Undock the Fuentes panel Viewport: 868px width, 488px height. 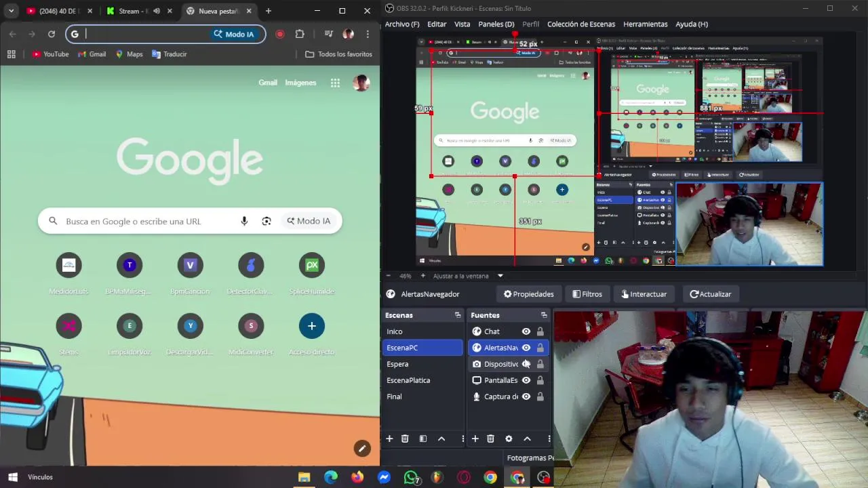pos(544,315)
